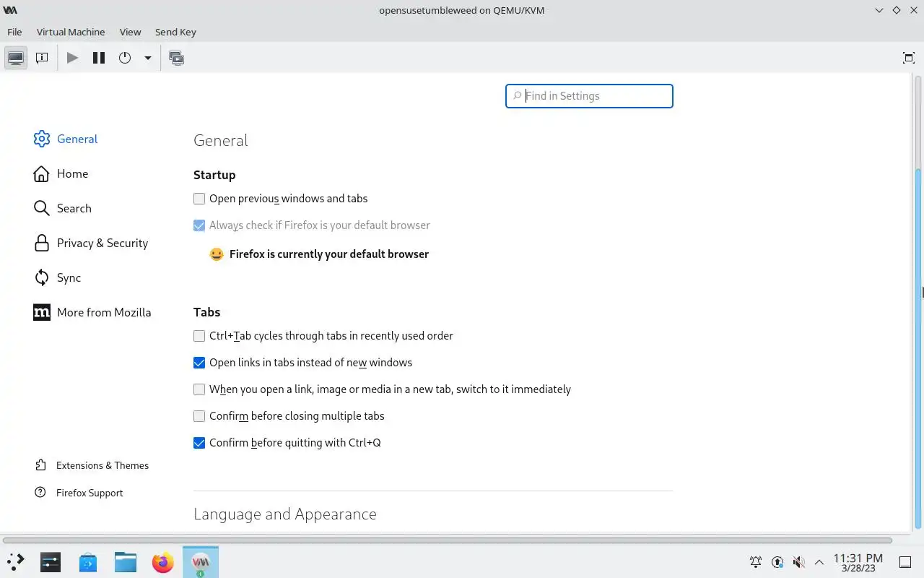Open the Send Key menu
Image resolution: width=924 pixels, height=578 pixels.
click(175, 32)
